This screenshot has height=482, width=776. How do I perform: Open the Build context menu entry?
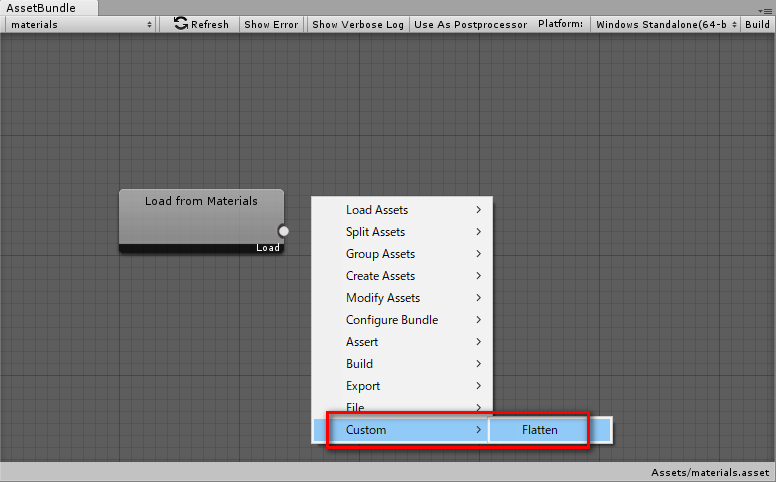pos(402,364)
